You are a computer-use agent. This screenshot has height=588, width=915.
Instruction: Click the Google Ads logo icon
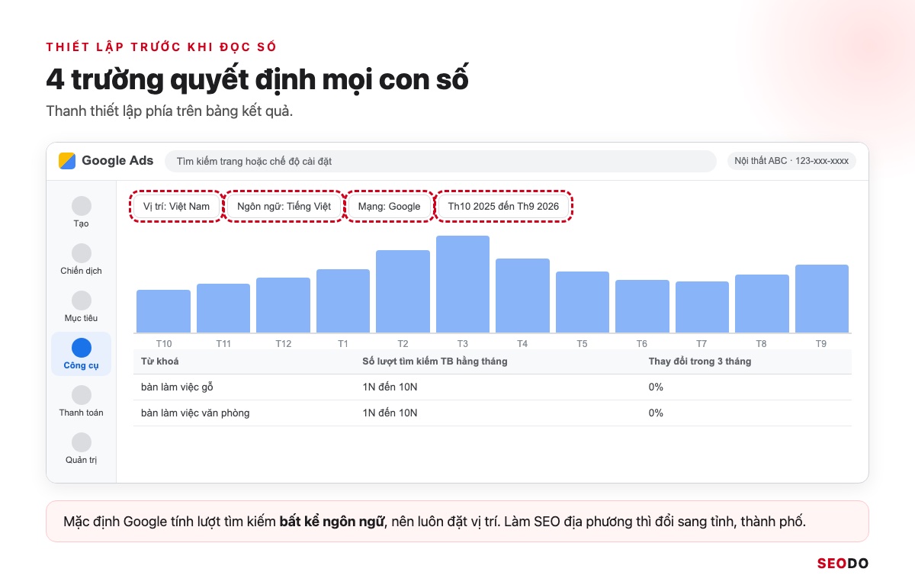[67, 161]
